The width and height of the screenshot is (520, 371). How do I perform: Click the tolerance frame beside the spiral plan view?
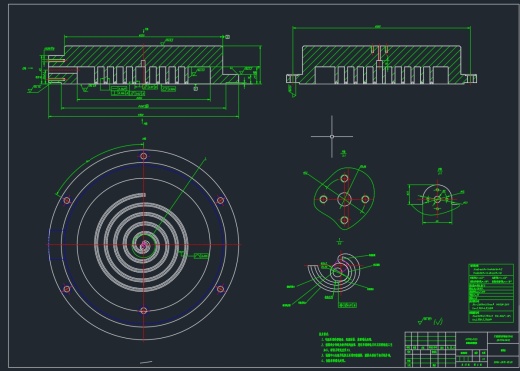201,256
